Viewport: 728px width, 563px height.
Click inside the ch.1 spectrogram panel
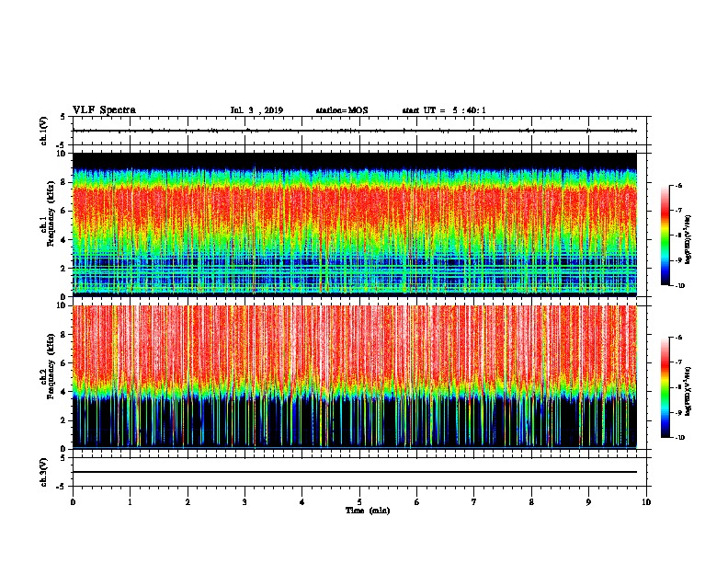click(355, 224)
